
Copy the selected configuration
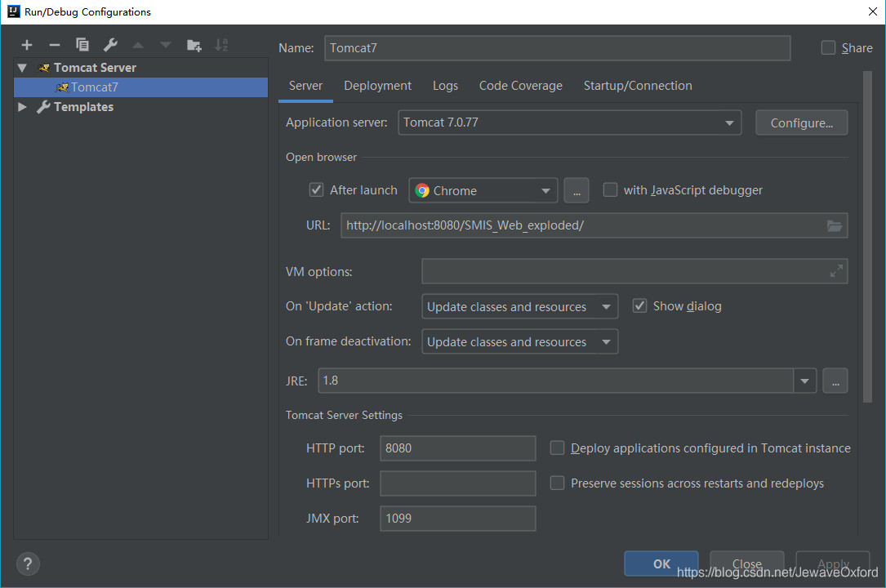click(x=82, y=45)
